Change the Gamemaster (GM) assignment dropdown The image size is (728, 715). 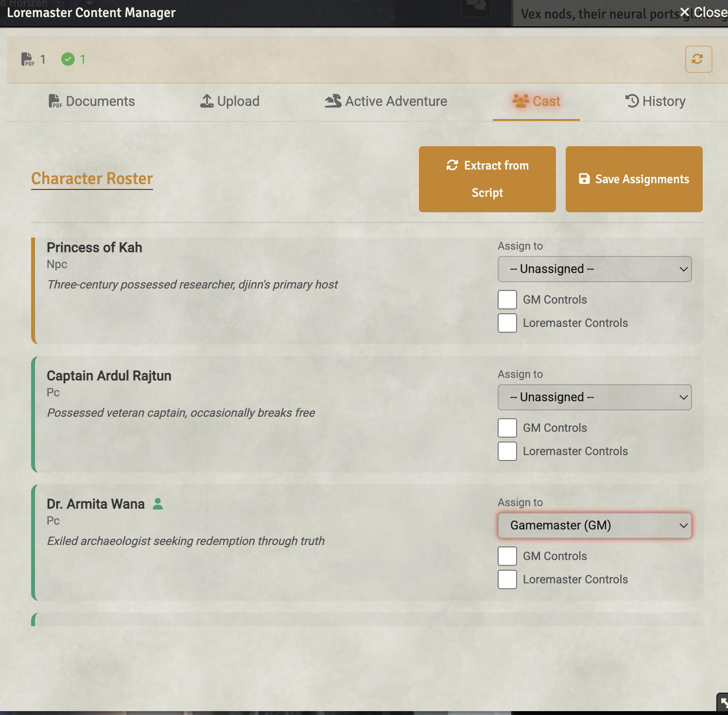pyautogui.click(x=594, y=525)
